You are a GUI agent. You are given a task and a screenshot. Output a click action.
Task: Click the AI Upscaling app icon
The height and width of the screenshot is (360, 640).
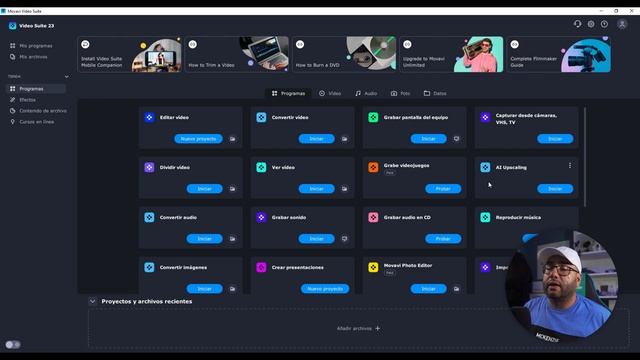tap(485, 167)
